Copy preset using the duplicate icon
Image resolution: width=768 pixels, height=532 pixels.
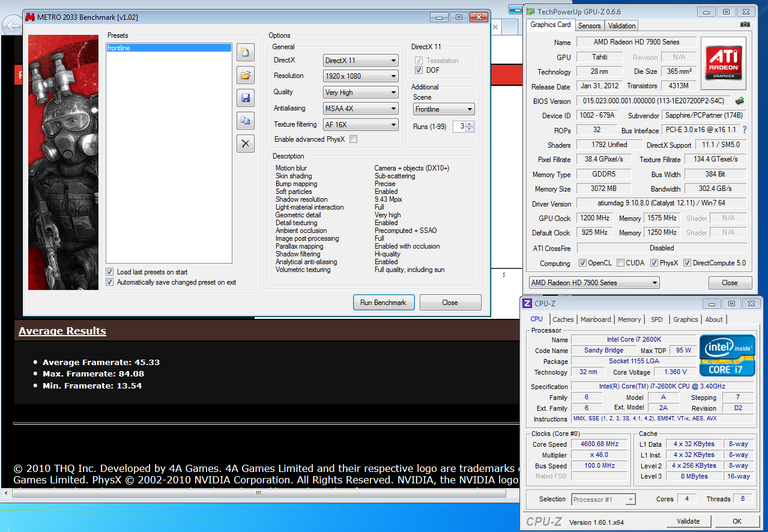click(245, 121)
